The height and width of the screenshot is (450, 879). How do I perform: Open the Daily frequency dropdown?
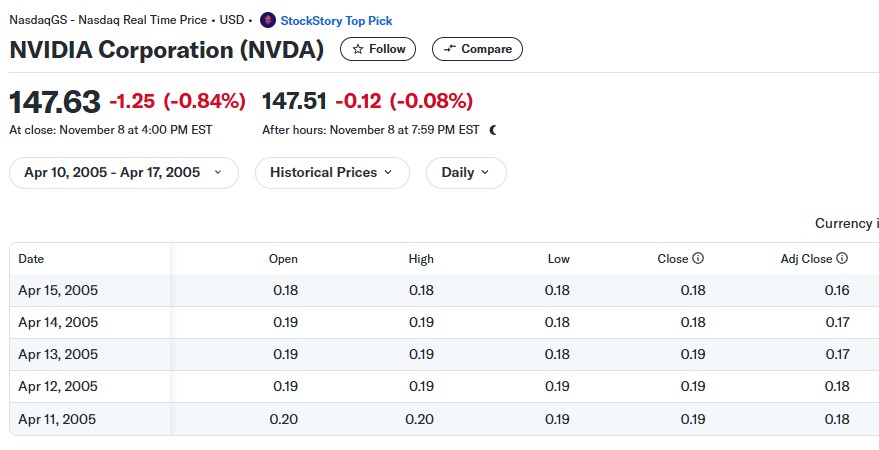pos(466,173)
